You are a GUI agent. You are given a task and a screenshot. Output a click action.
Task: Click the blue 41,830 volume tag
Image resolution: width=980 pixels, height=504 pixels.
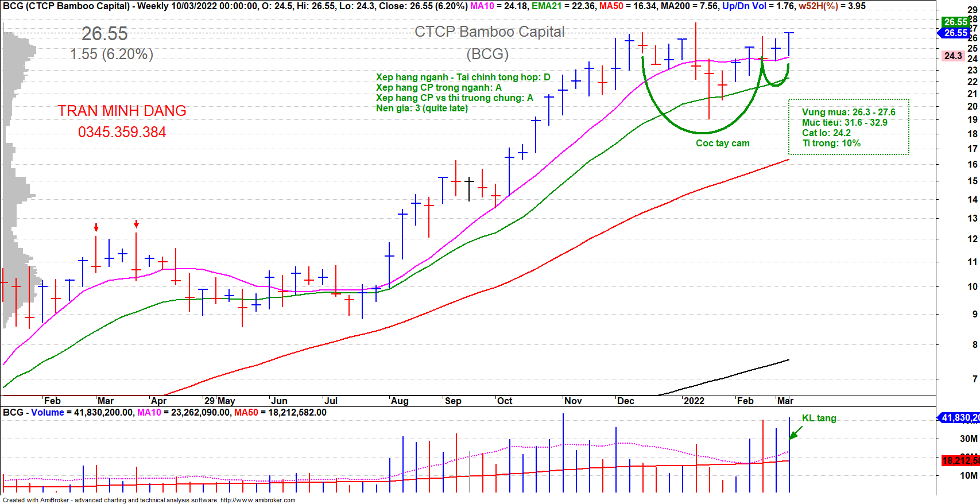tap(959, 417)
